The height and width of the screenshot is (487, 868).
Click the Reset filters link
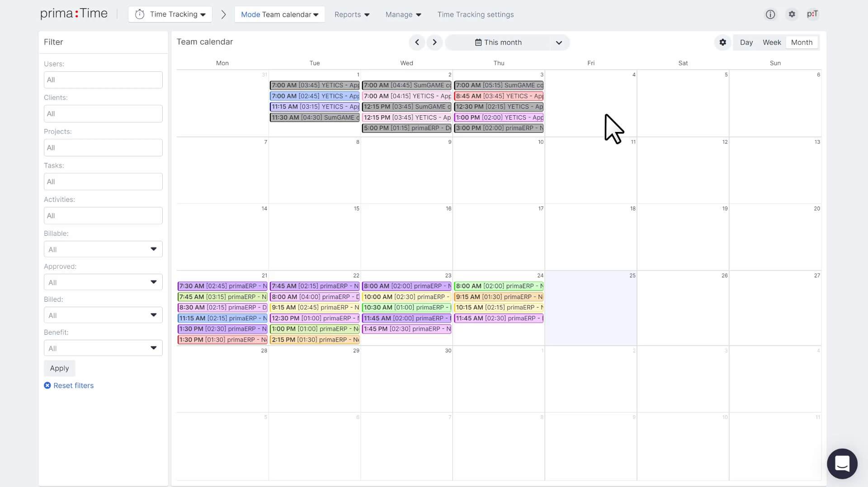[73, 385]
